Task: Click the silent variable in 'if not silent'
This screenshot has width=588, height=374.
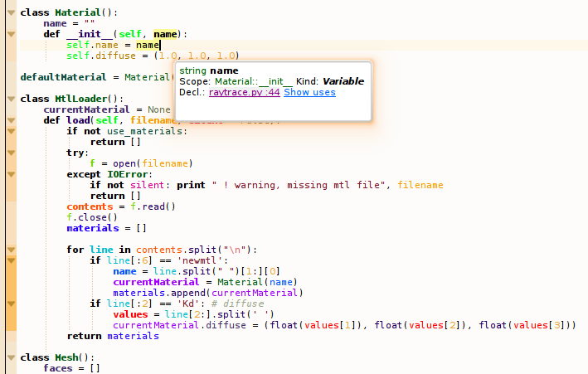Action: [148, 185]
